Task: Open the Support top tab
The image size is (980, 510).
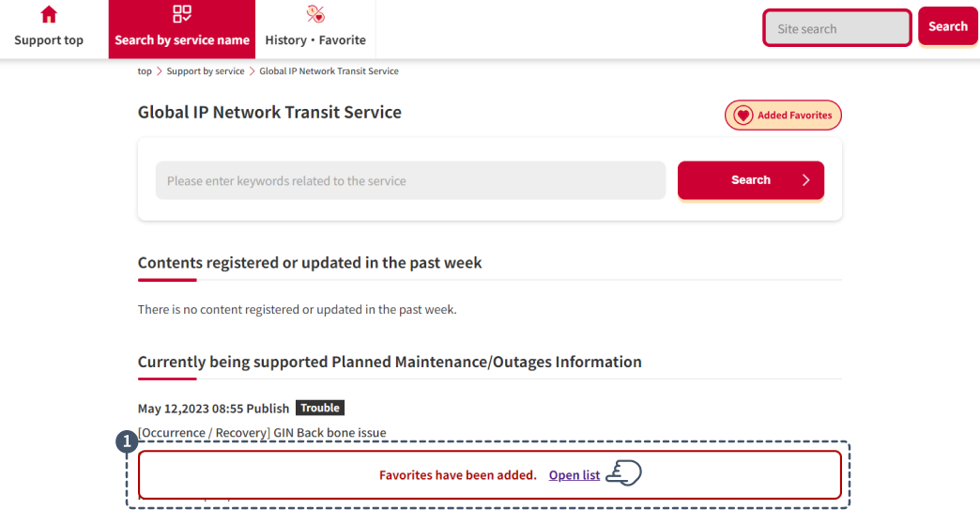Action: [49, 29]
